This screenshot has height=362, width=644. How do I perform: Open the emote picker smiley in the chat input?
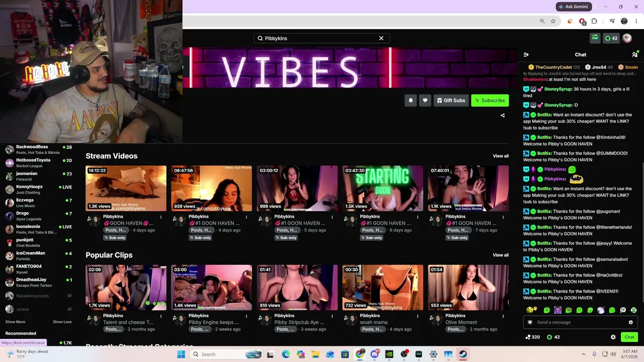point(631,322)
